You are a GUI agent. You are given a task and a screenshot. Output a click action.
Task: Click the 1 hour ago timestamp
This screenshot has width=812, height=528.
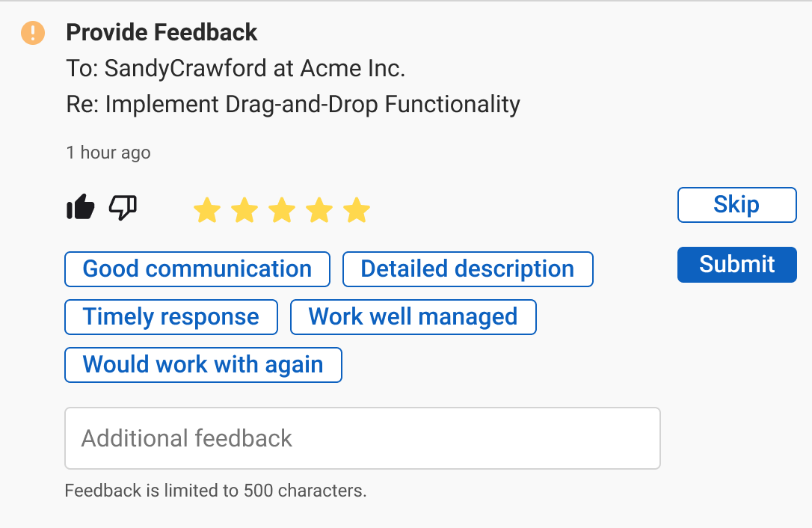[x=108, y=153]
